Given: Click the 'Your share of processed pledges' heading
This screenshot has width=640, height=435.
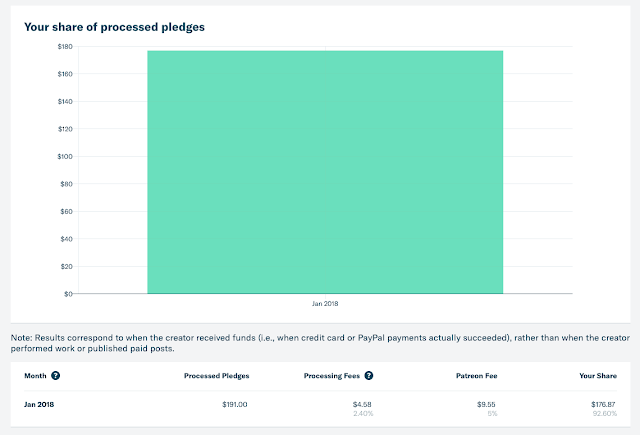Looking at the screenshot, I should click(114, 26).
